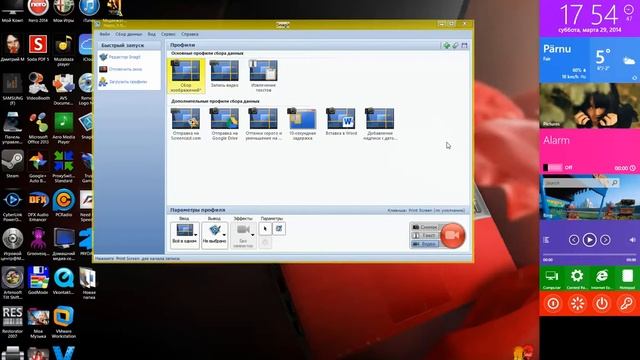The width and height of the screenshot is (640, 360).
Task: Click the alarm time 00:00 clock icon
Action: pos(632,168)
